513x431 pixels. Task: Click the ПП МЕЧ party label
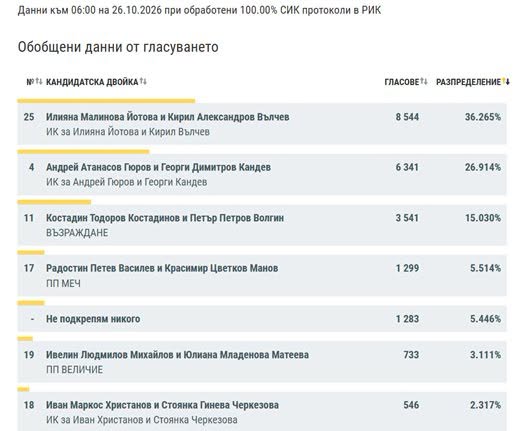[63, 283]
